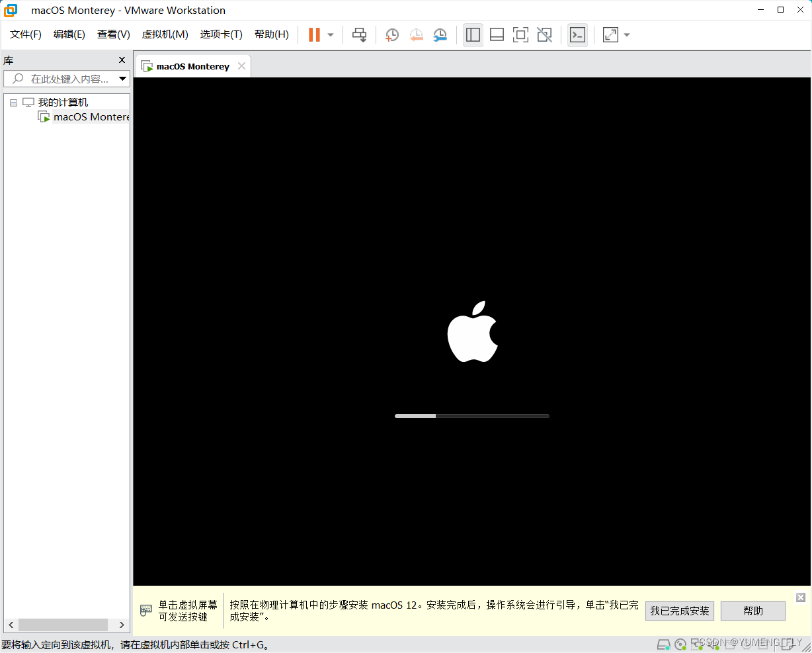
Task: Open the 帮助(H) menu
Action: pyautogui.click(x=272, y=34)
